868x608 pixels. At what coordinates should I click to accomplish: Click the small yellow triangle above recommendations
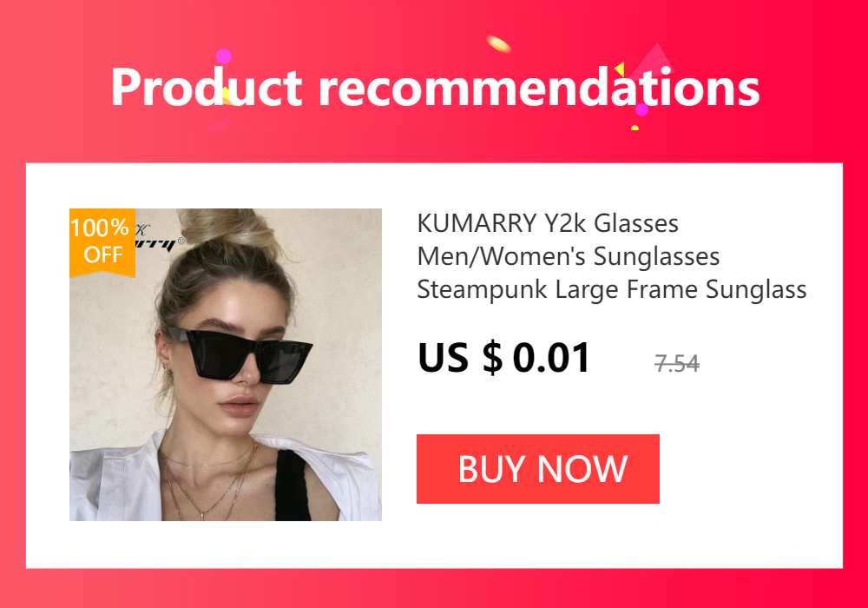(x=620, y=69)
